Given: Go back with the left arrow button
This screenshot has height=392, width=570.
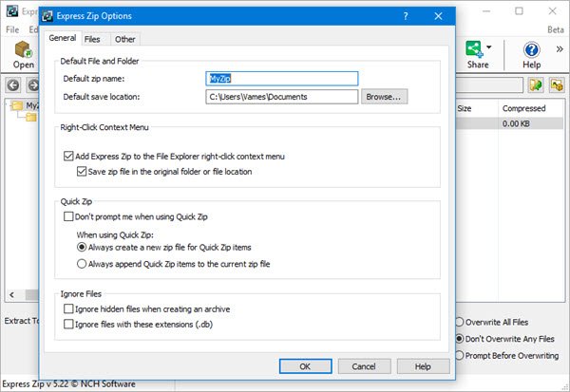Looking at the screenshot, I should tap(13, 85).
